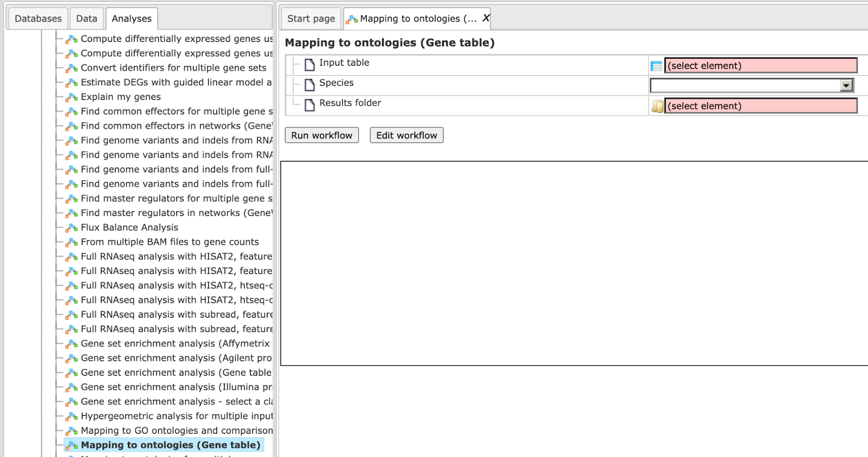Click the Input table select element field
868x457 pixels.
click(761, 66)
